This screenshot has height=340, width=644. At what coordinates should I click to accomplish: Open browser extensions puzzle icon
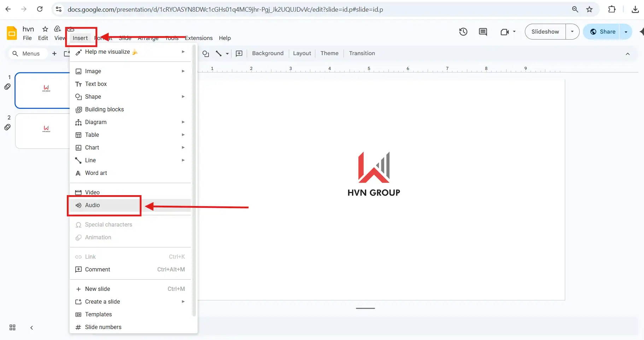point(612,10)
